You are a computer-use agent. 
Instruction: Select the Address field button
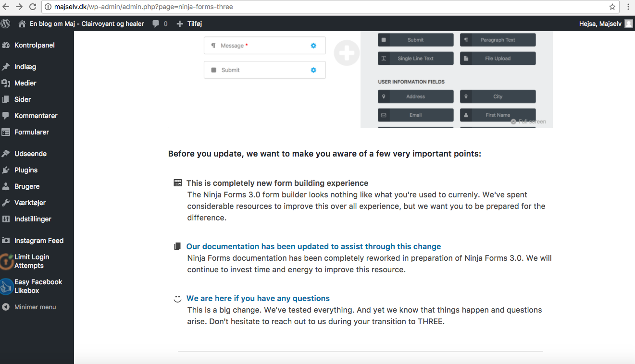[415, 97]
